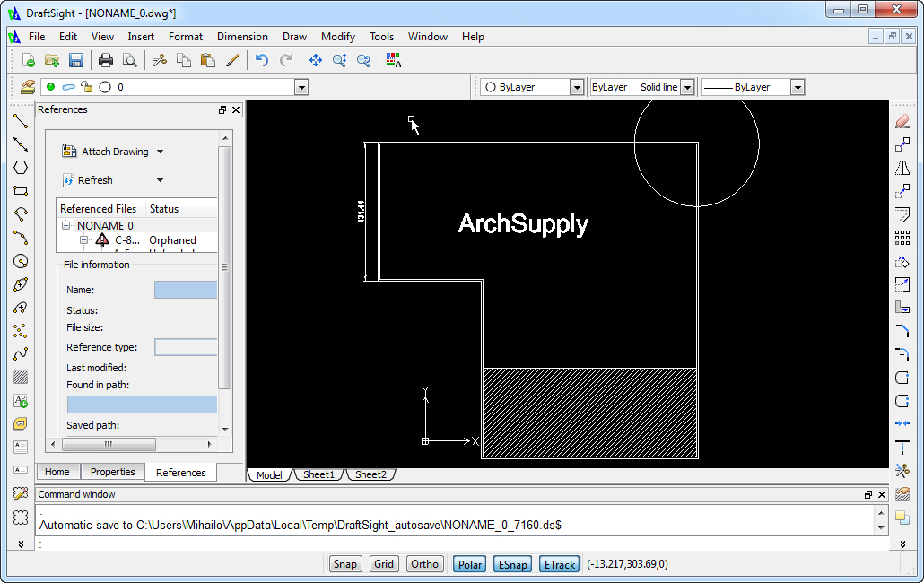Open a drawing with the Open icon
The image size is (924, 583).
coord(52,60)
